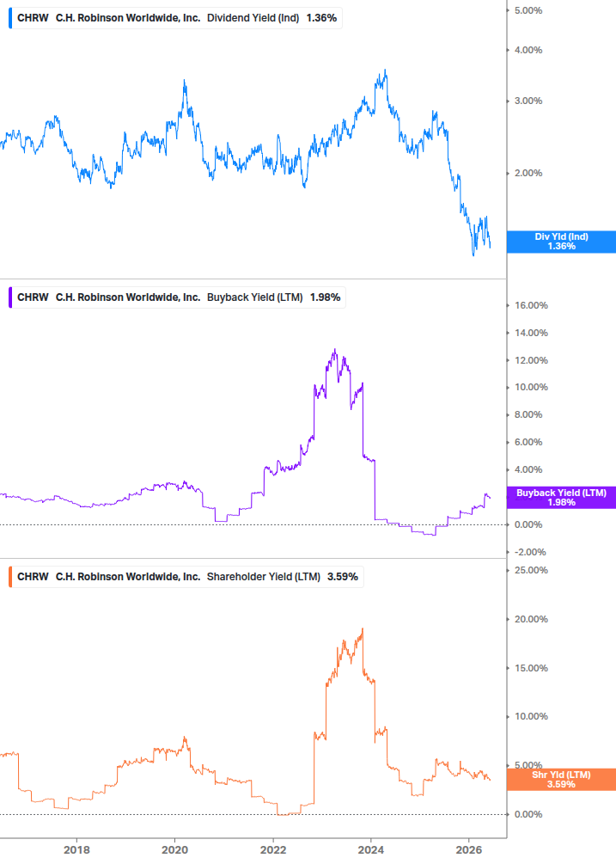
Task: Select the purple Buyback Yield 1.98% axis tag
Action: (561, 498)
